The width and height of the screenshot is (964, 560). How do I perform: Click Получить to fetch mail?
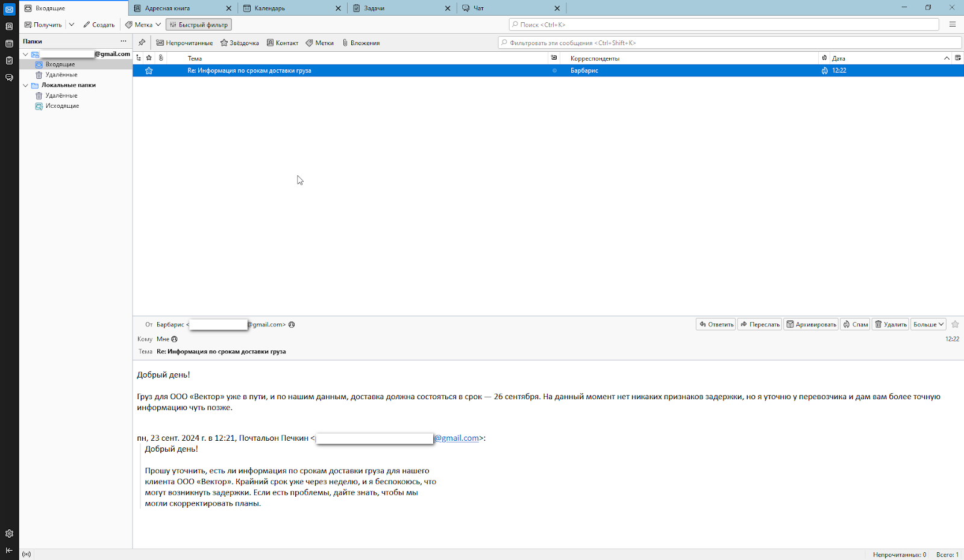click(x=43, y=25)
